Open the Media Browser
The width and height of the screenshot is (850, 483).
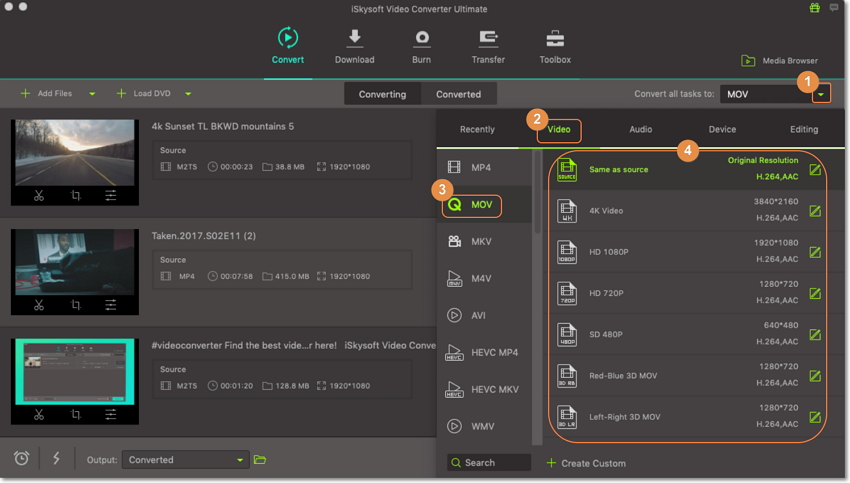pos(780,61)
